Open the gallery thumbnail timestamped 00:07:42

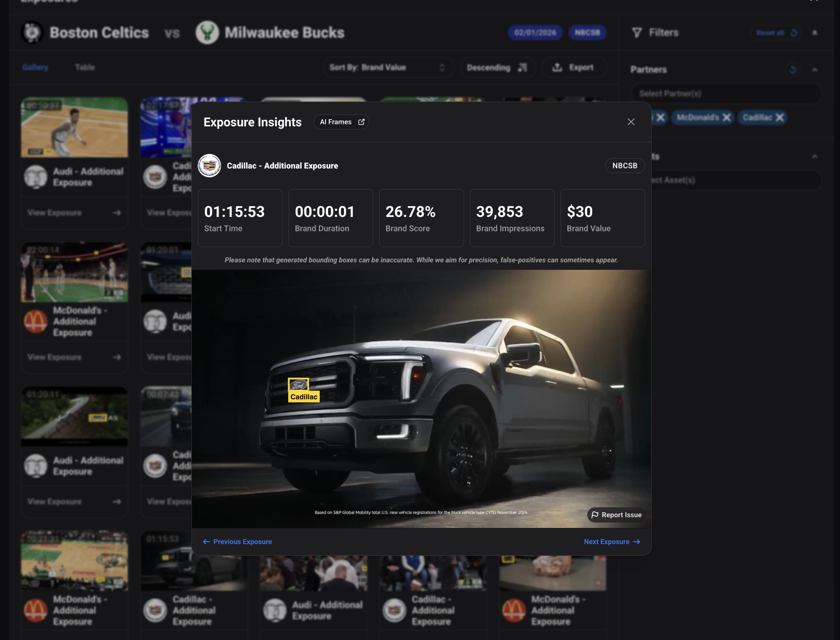click(x=166, y=417)
